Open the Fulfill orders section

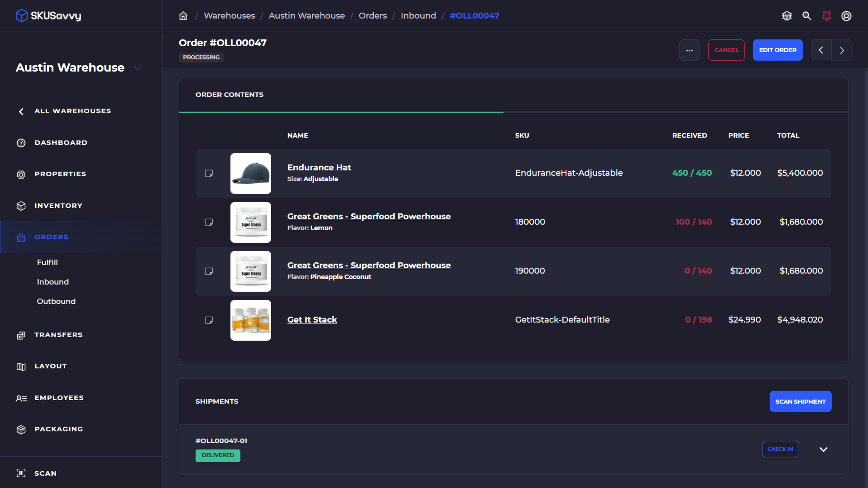[47, 262]
